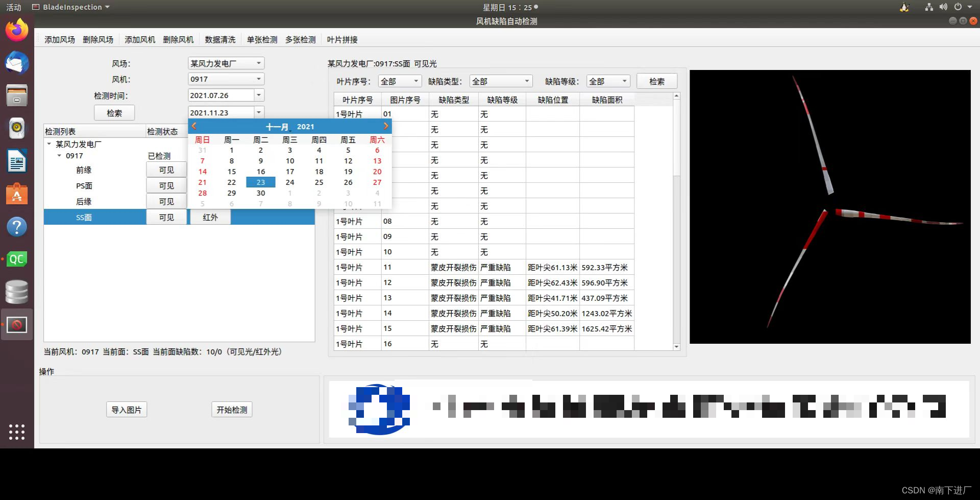
Task: Launch Qt Creator from dock
Action: click(17, 259)
